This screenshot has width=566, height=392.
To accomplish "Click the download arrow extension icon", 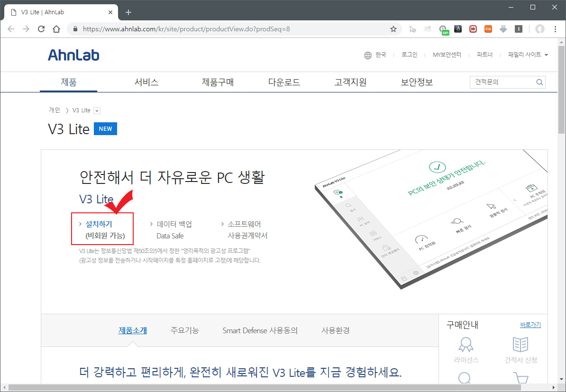I will tap(503, 29).
